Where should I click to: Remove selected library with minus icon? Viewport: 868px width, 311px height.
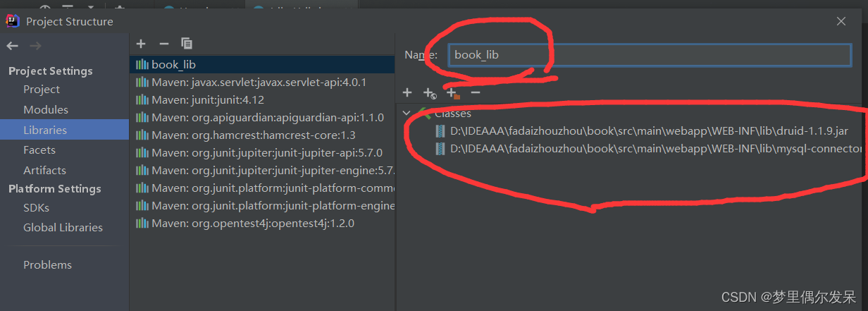click(163, 44)
